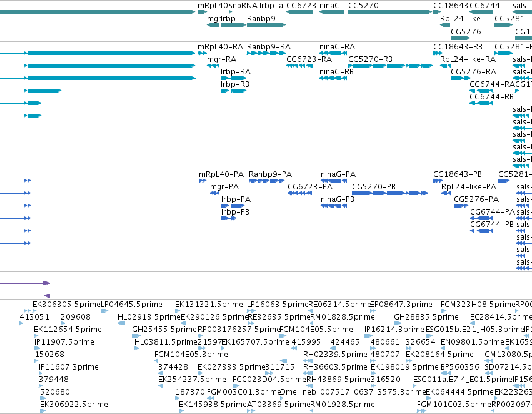The image size is (532, 414).
Task: Select the mgr-PA protein label
Action: point(224,187)
